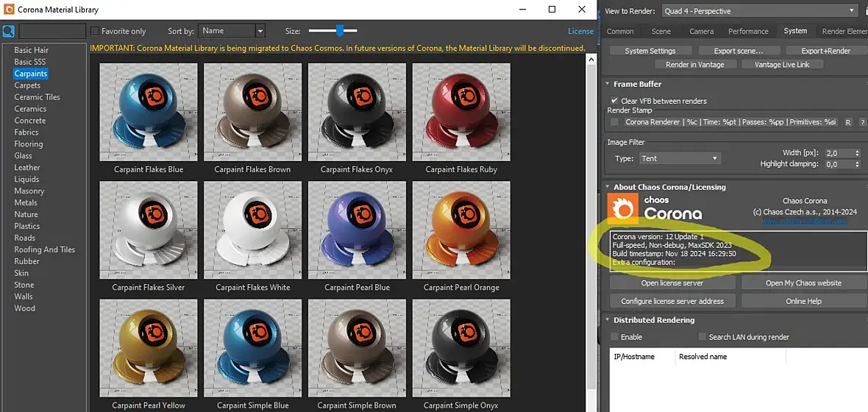Click the material search input field
868x412 pixels.
tap(52, 31)
